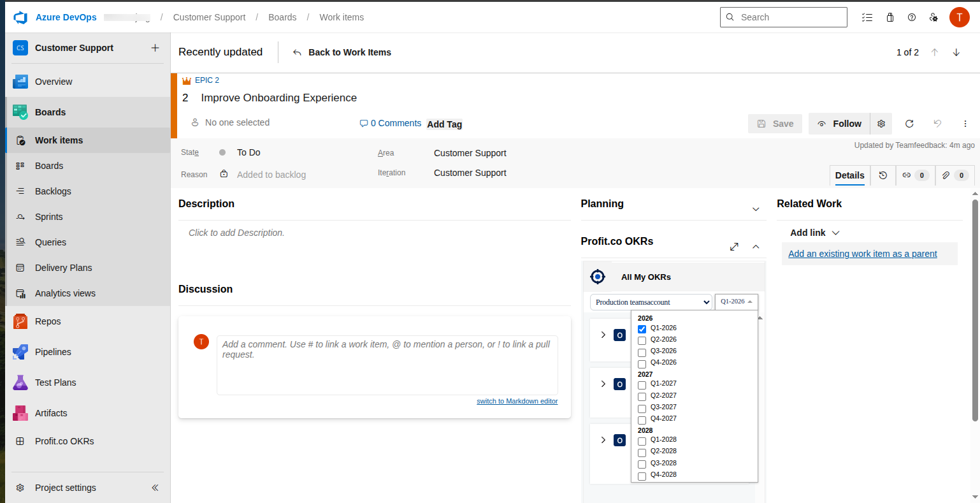Check the Q2-2026 checkbox
Image resolution: width=980 pixels, height=503 pixels.
coord(642,340)
